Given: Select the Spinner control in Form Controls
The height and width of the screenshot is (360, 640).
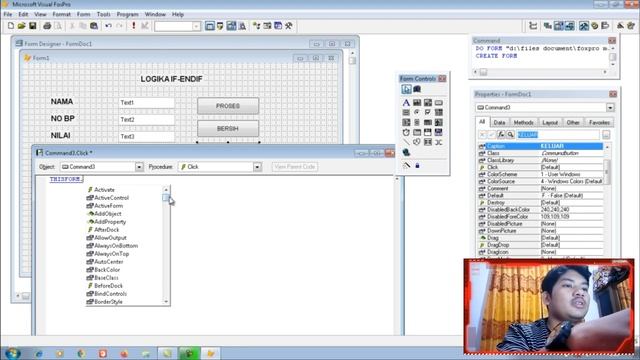Looking at the screenshot, I should [417, 122].
